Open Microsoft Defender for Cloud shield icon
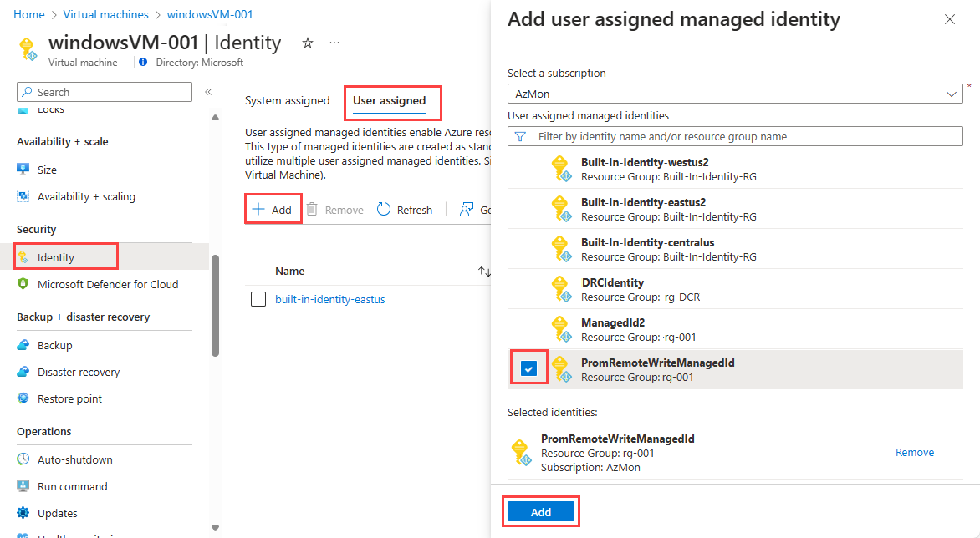This screenshot has height=538, width=980. pos(23,284)
